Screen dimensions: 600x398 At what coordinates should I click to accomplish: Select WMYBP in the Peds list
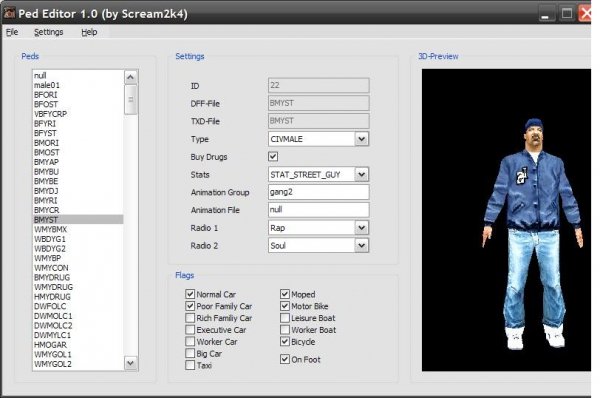coord(78,258)
